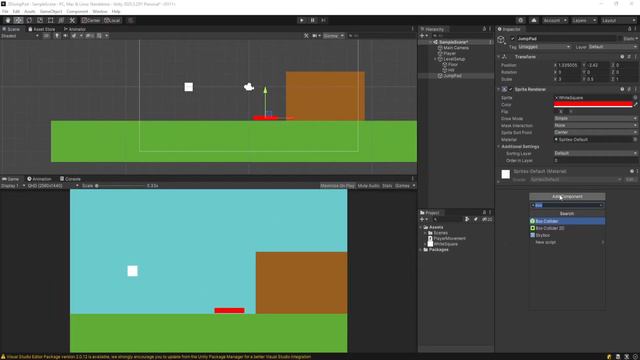The image size is (640, 360).
Task: Lock the Hierarchy panel
Action: [484, 29]
